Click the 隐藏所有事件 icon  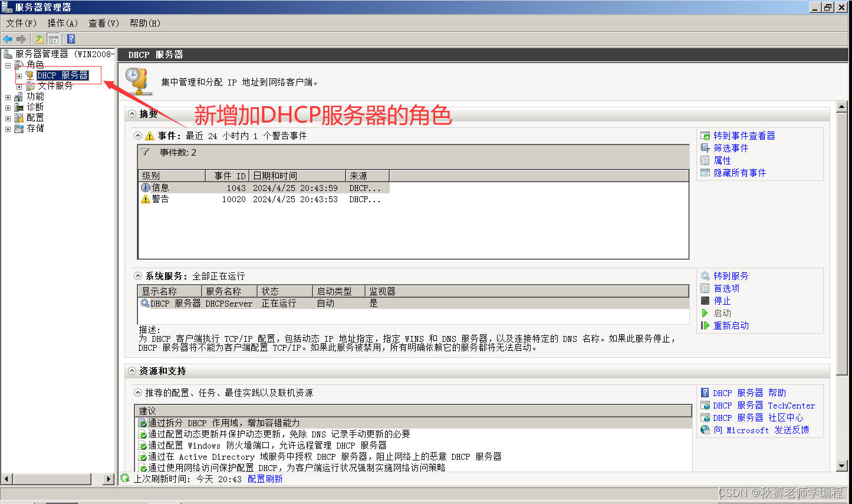tap(705, 173)
